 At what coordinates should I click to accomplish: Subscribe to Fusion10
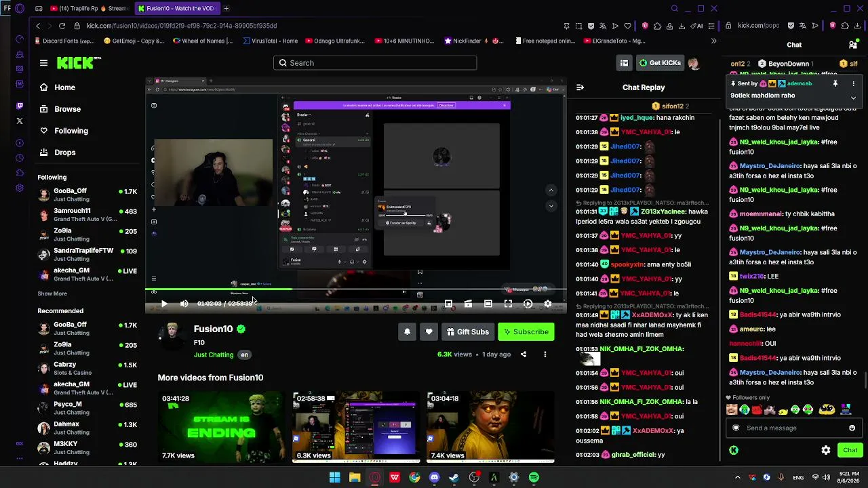[526, 331]
